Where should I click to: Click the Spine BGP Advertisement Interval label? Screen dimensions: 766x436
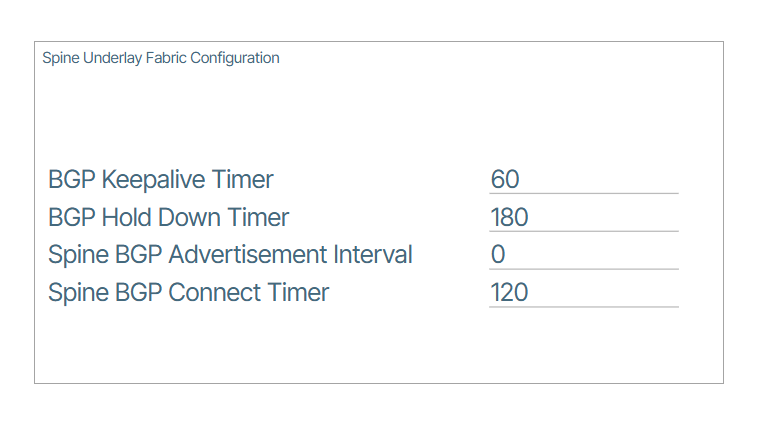coord(230,255)
